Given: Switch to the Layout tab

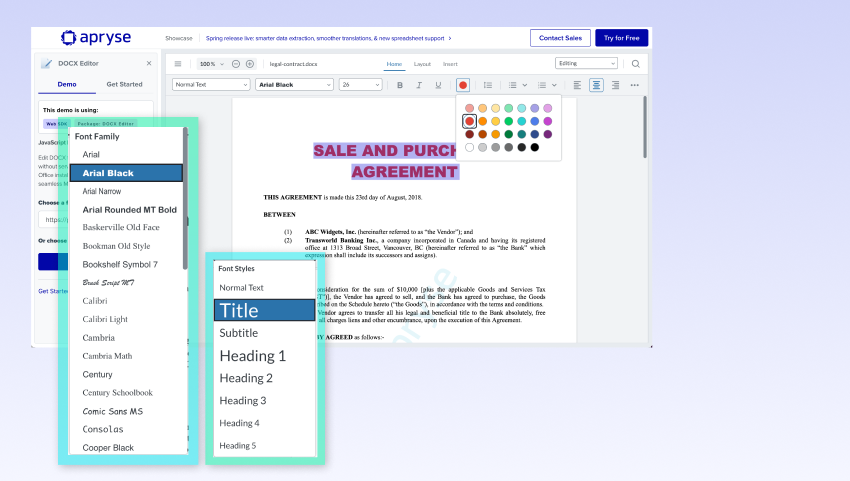Looking at the screenshot, I should (x=422, y=64).
